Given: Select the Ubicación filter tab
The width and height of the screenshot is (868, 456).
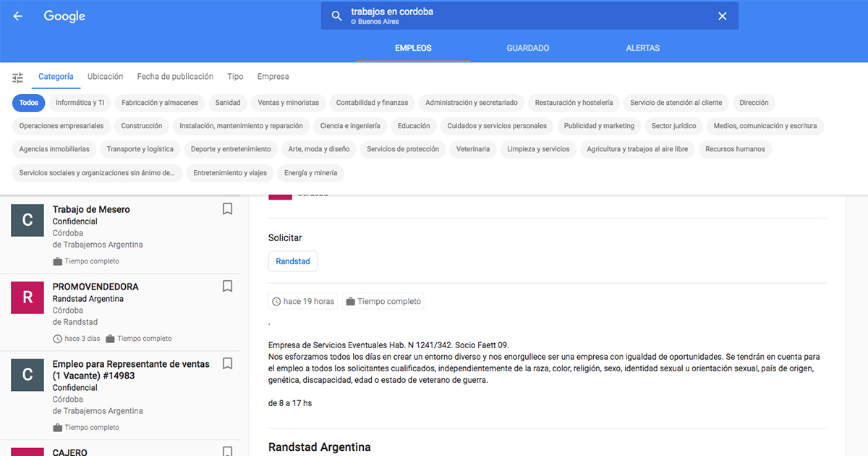Looking at the screenshot, I should pos(106,77).
